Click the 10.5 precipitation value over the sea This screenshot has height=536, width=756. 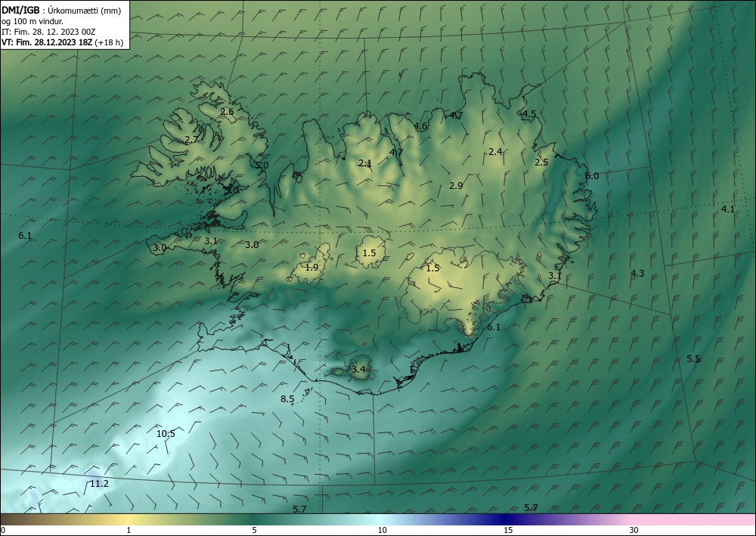(166, 433)
